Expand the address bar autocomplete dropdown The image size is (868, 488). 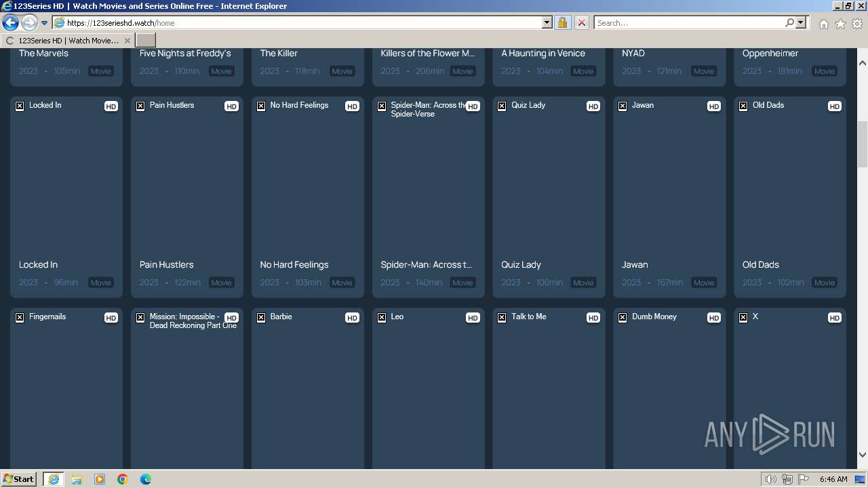click(547, 23)
